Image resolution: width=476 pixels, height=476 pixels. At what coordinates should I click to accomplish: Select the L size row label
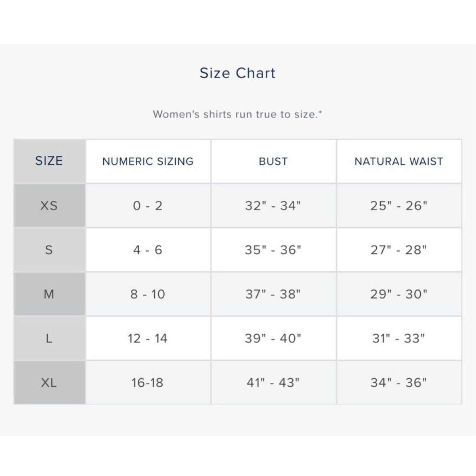pos(49,338)
